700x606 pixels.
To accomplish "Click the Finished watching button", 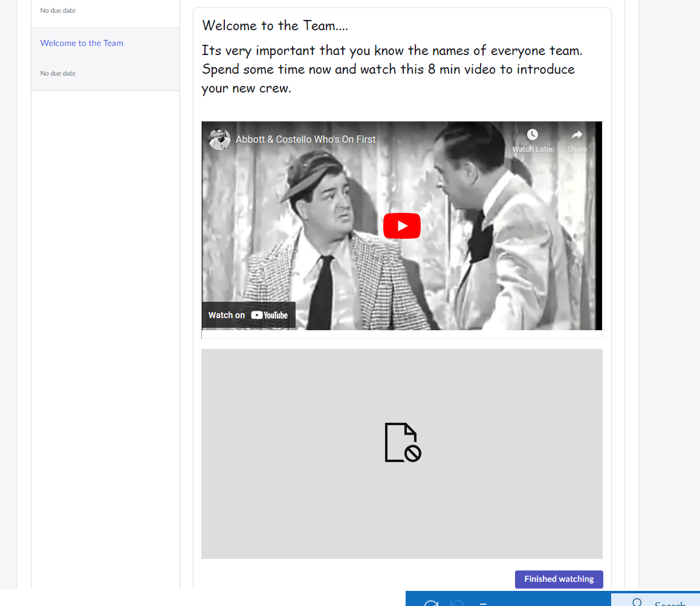I will [x=559, y=579].
